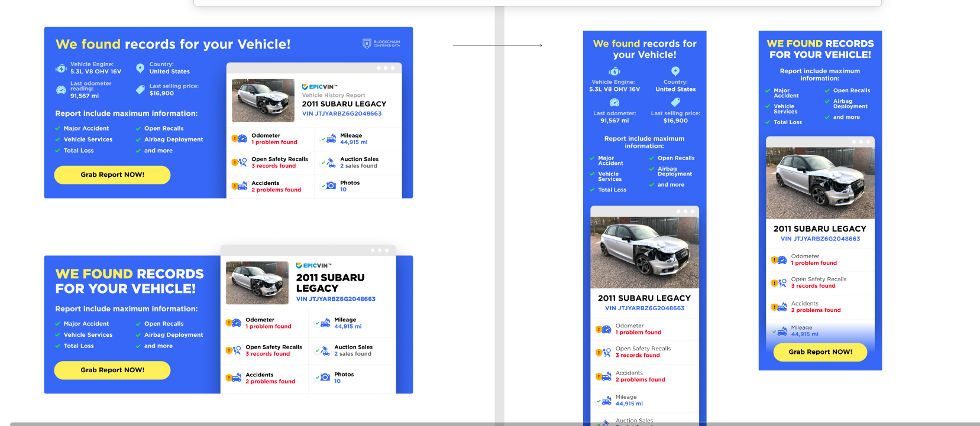Click "Major Accident" in top wide banner
The image size is (980, 426).
pos(86,129)
